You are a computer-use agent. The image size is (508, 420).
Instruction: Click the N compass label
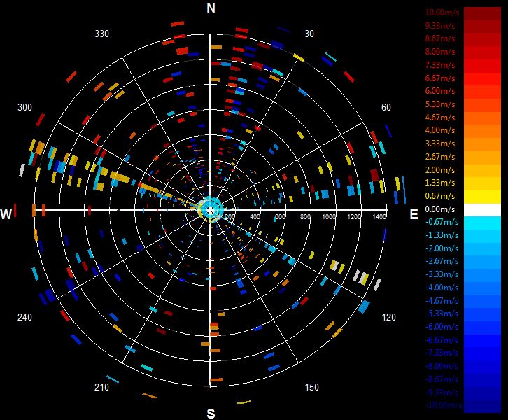point(211,8)
